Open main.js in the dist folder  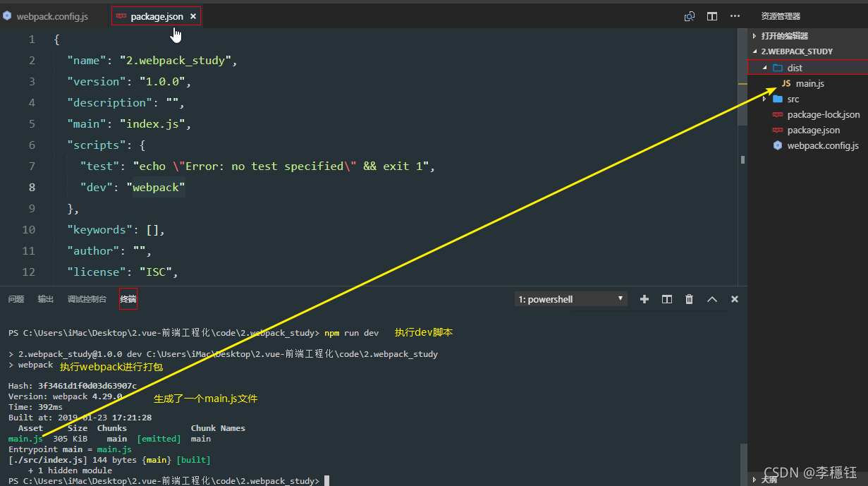pyautogui.click(x=810, y=83)
